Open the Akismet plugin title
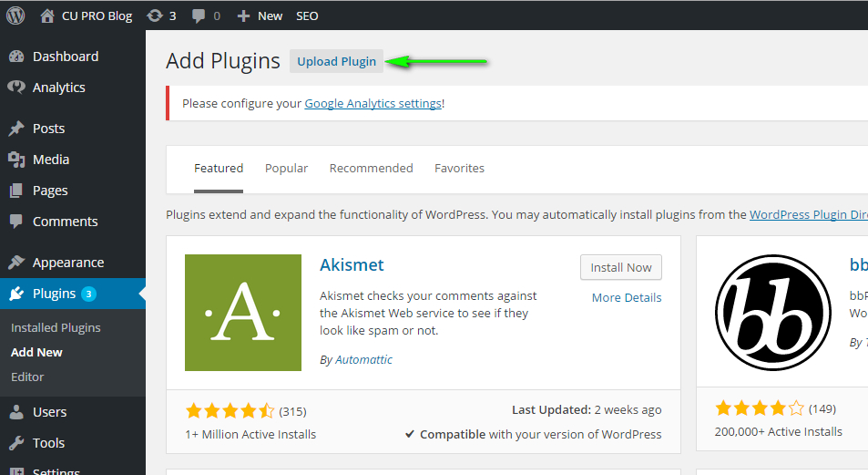The width and height of the screenshot is (868, 475). [352, 265]
